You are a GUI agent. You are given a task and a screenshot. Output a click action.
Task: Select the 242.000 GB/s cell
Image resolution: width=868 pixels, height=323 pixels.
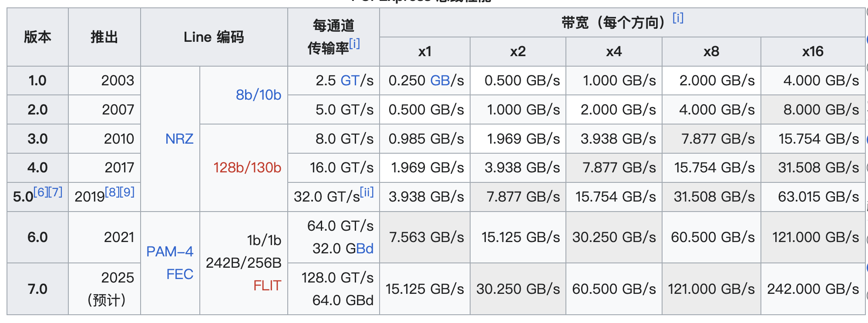(x=813, y=289)
